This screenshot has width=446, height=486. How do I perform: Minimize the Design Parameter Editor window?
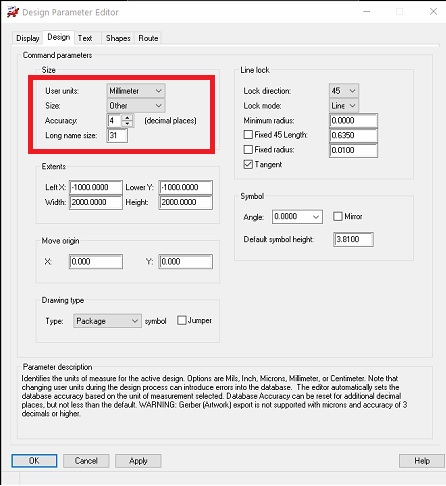point(367,12)
